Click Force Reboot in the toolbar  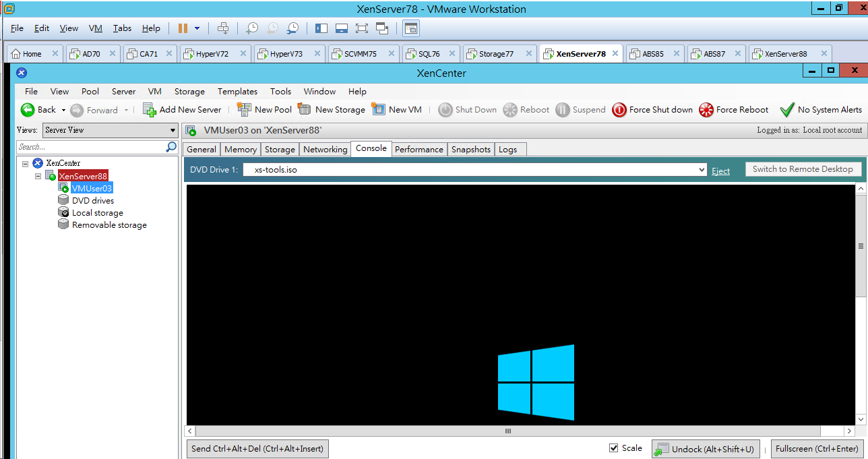[x=734, y=110]
